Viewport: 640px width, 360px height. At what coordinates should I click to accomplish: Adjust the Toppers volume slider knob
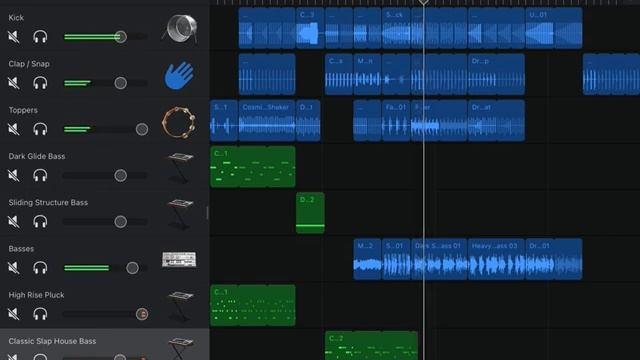(142, 129)
